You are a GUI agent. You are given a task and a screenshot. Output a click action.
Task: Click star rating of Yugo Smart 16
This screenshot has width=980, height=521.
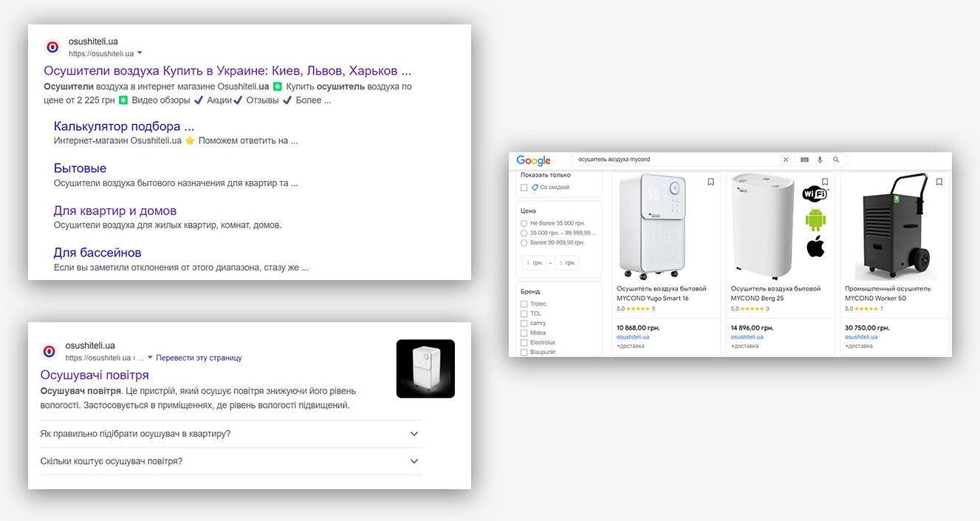(x=637, y=309)
